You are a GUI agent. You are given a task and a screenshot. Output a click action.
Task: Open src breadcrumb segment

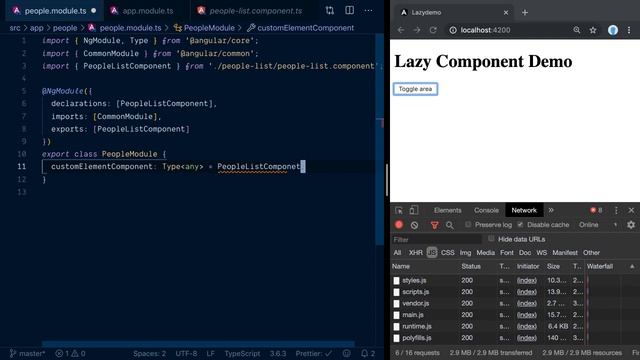(x=15, y=28)
